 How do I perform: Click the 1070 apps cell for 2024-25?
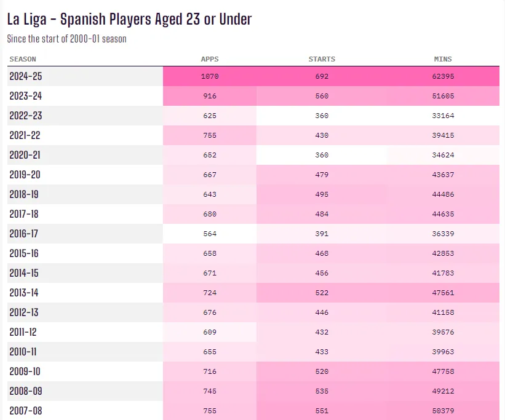210,76
